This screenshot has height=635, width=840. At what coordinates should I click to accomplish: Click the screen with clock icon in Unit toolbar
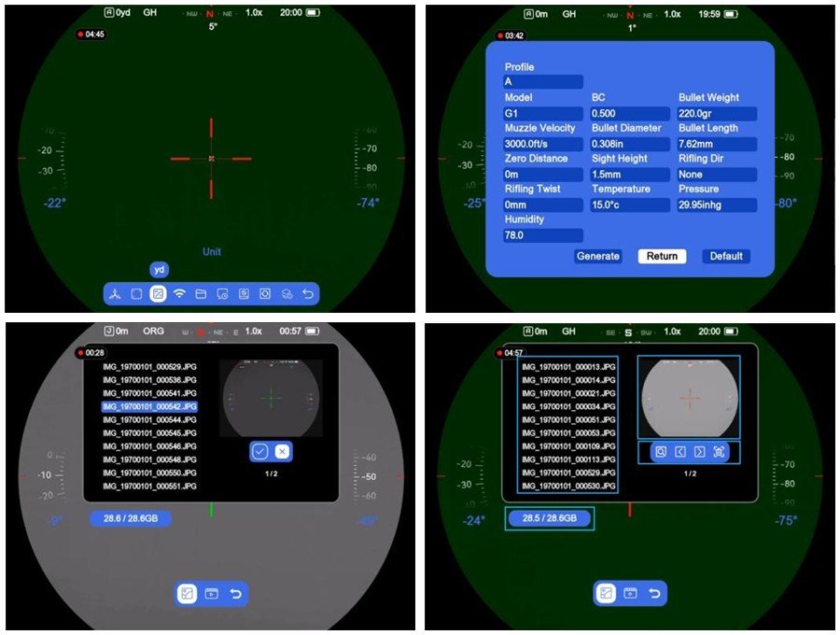pos(222,293)
